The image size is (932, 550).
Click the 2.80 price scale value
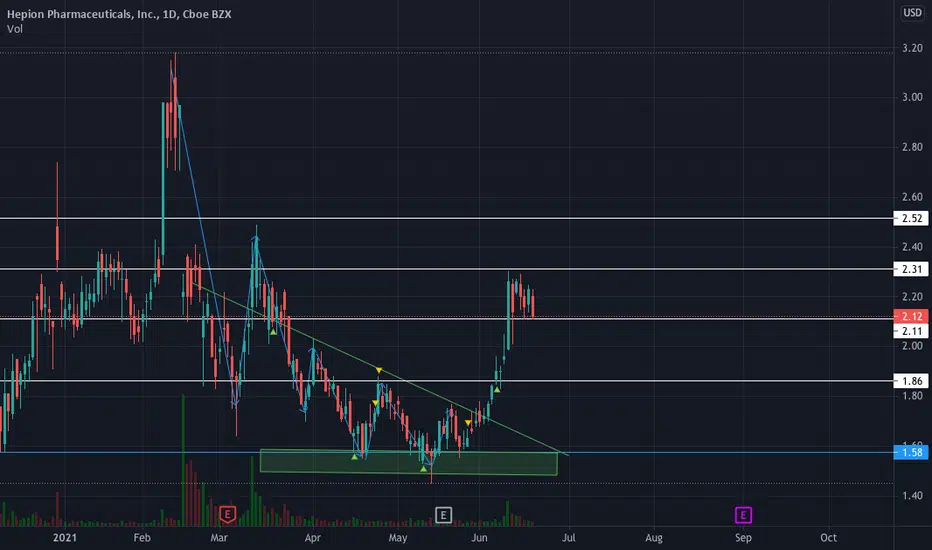(x=912, y=147)
